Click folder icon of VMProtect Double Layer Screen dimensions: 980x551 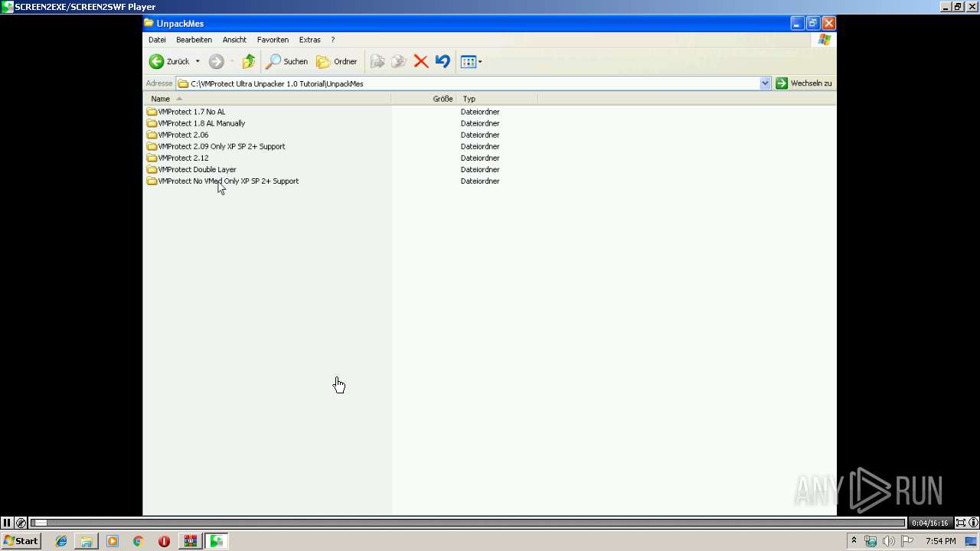152,169
